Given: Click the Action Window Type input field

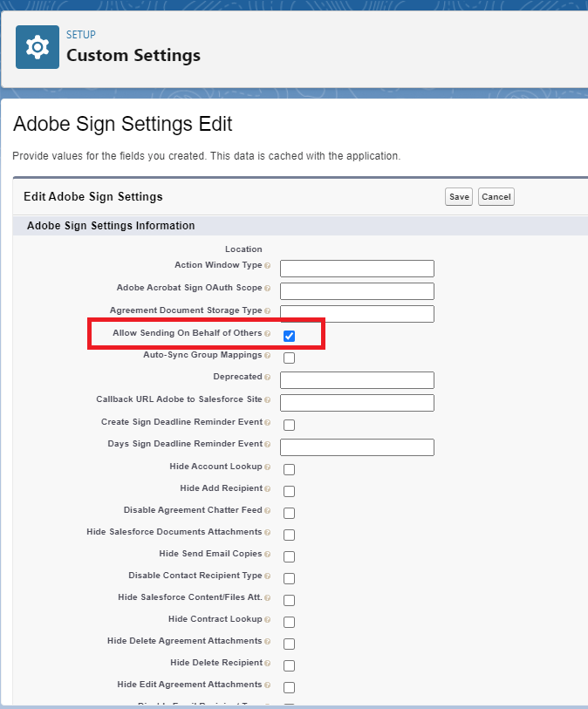Looking at the screenshot, I should point(357,269).
